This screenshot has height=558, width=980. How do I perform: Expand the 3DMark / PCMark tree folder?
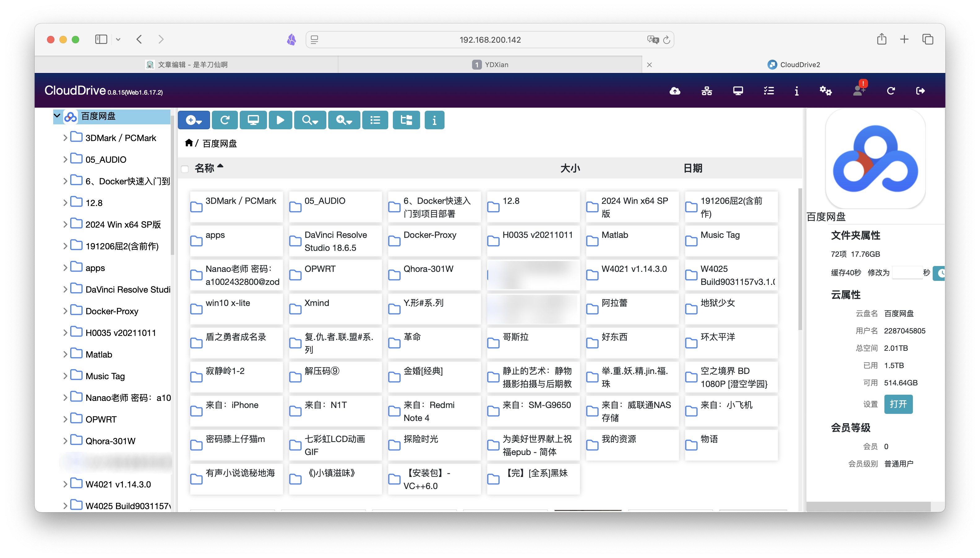(x=65, y=138)
